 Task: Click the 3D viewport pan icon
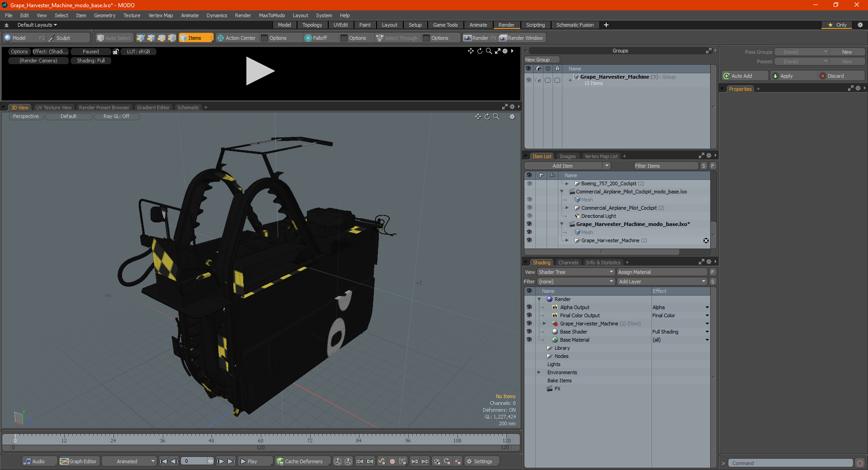pyautogui.click(x=478, y=117)
